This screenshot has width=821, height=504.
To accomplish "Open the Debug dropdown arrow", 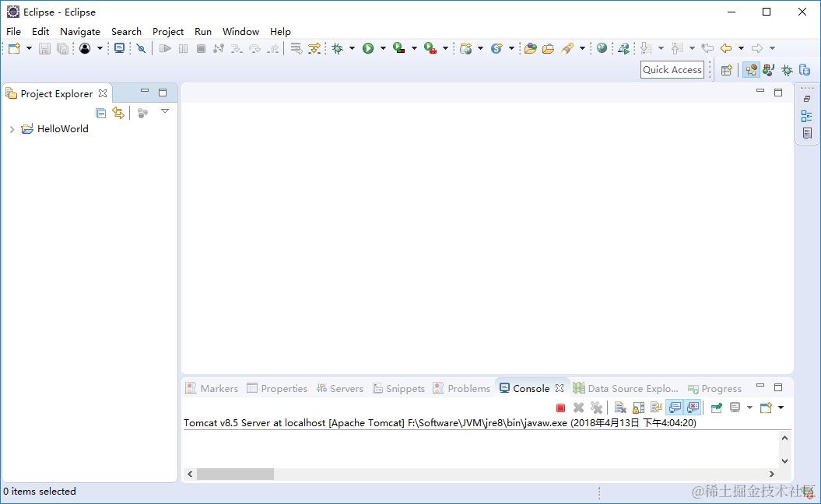I will point(352,49).
